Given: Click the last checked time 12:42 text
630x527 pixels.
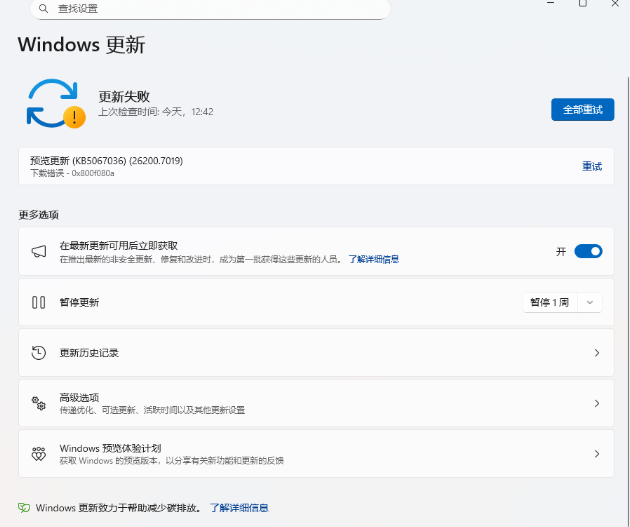Looking at the screenshot, I should (x=156, y=112).
